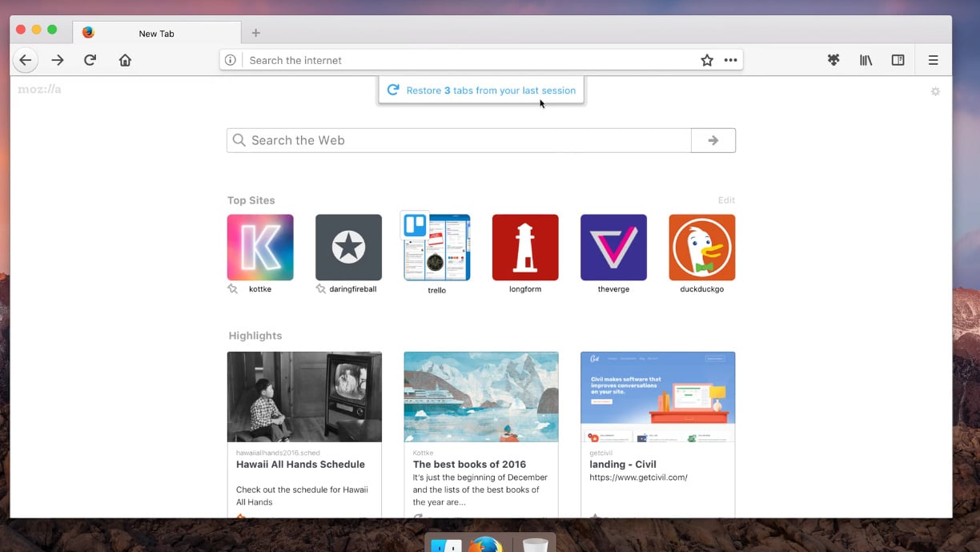This screenshot has height=552, width=980.
Task: Open the kottke top site tile
Action: [260, 248]
